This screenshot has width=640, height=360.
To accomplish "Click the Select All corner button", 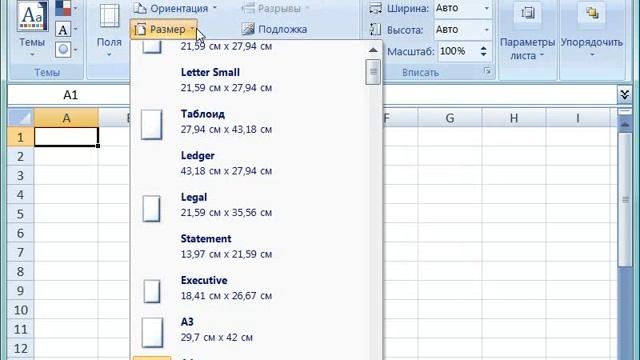I will (x=21, y=118).
